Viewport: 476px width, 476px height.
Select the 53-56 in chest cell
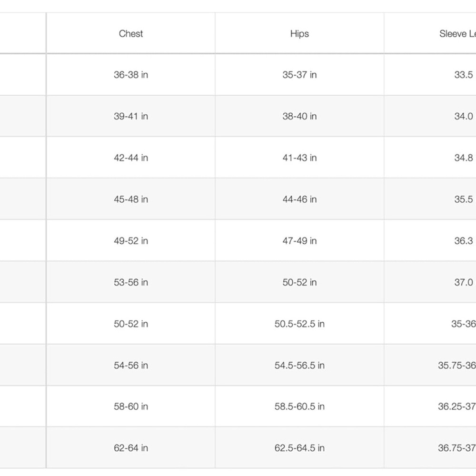131,282
